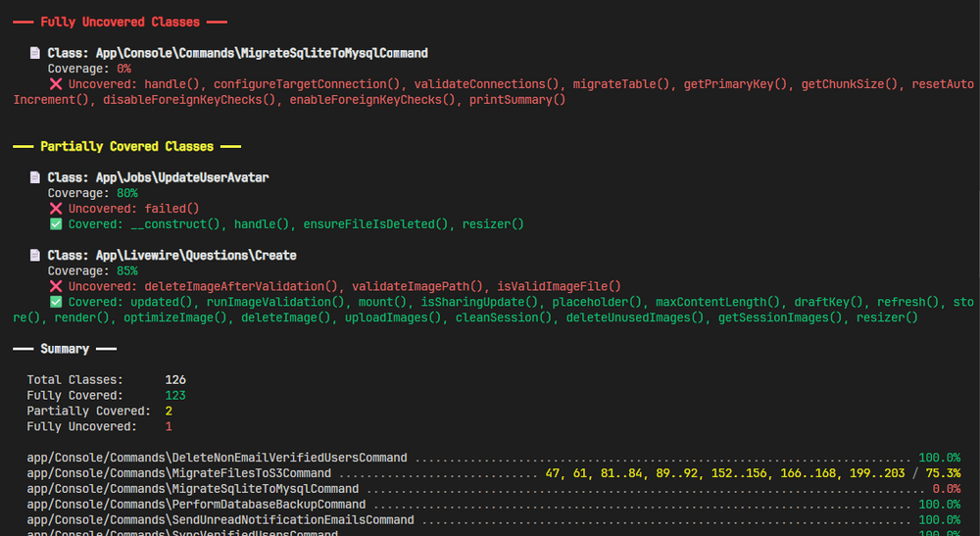Click the red X under the 0% coverage line

coord(55,84)
